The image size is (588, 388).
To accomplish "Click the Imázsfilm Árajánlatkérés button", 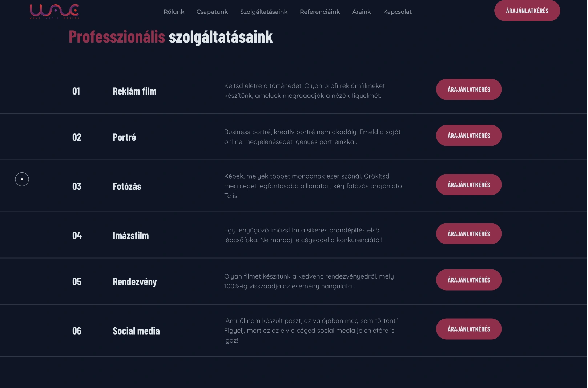I will (x=469, y=234).
